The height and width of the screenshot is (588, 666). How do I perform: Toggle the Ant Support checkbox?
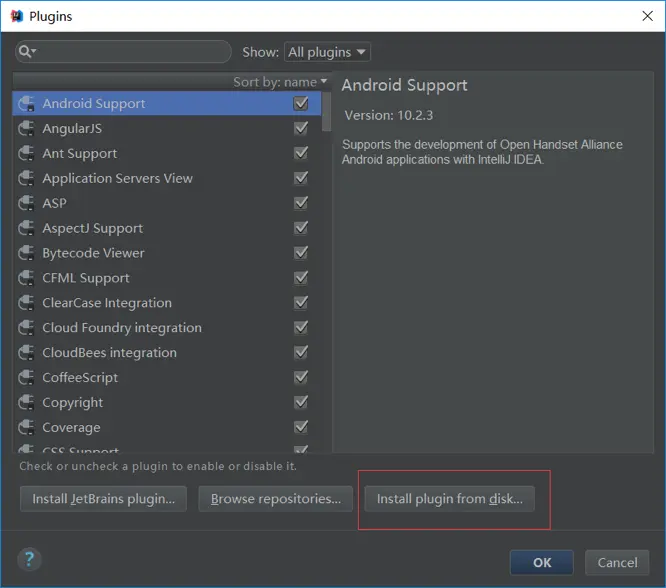(301, 153)
